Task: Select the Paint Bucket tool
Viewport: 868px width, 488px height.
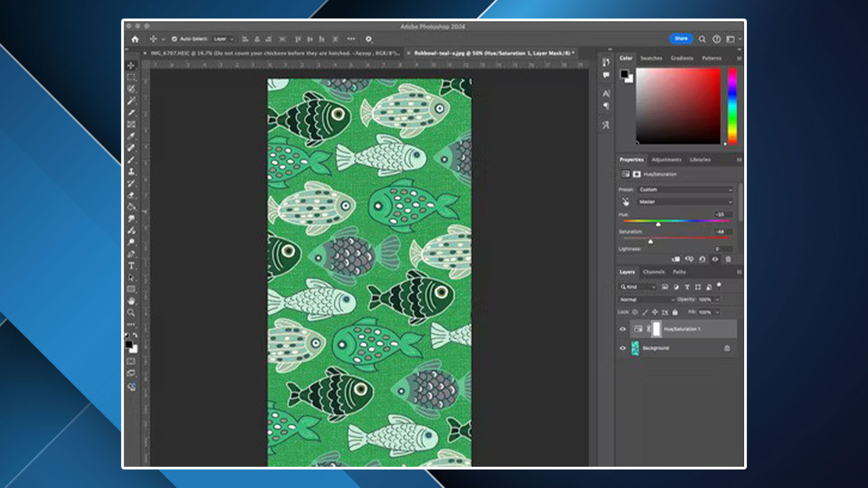Action: (x=131, y=206)
